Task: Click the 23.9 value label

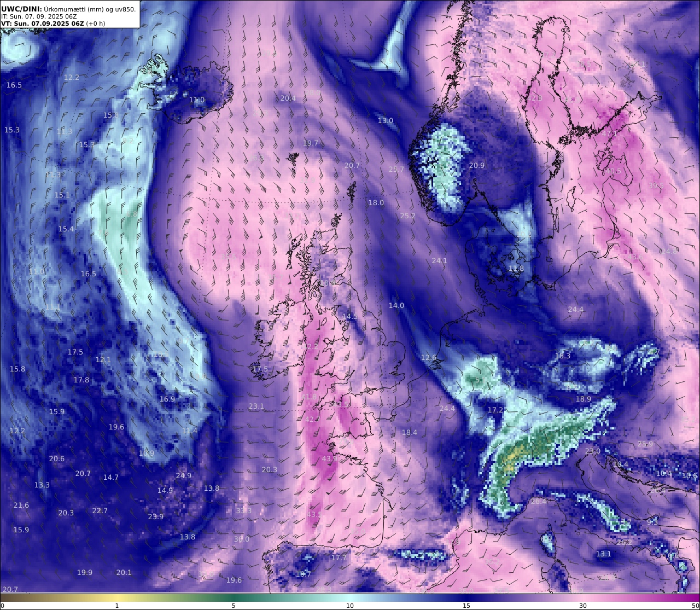Action: coord(156,516)
